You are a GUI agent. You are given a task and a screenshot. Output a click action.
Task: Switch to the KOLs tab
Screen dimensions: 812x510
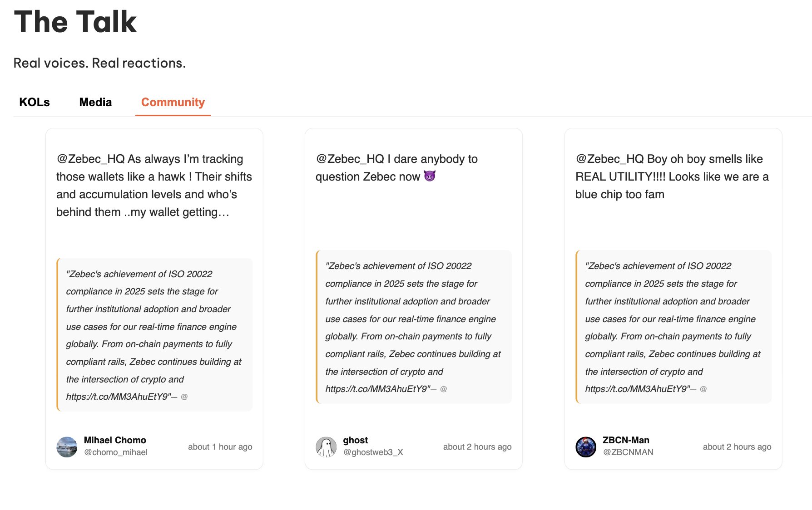[x=35, y=103]
